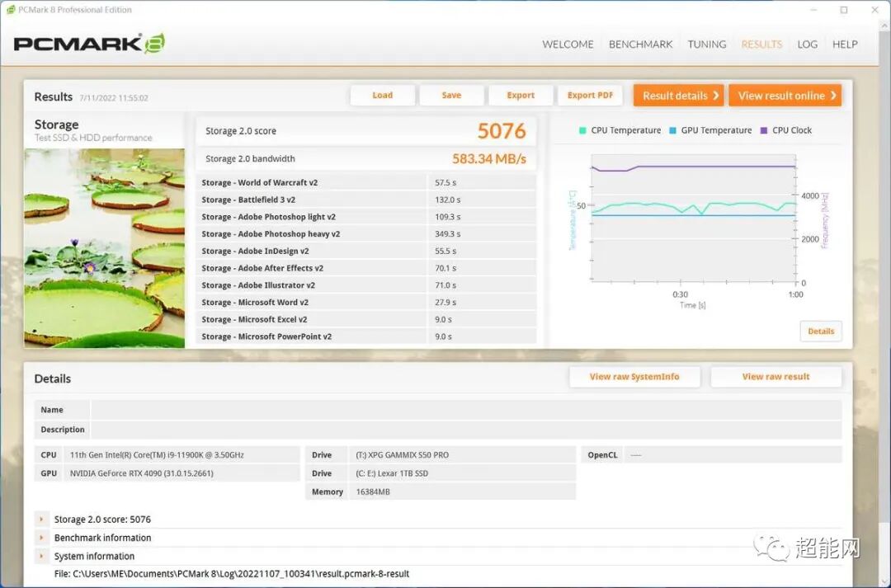Viewport: 891px width, 588px height.
Task: Click the PCMark 8 logo
Action: (x=89, y=44)
